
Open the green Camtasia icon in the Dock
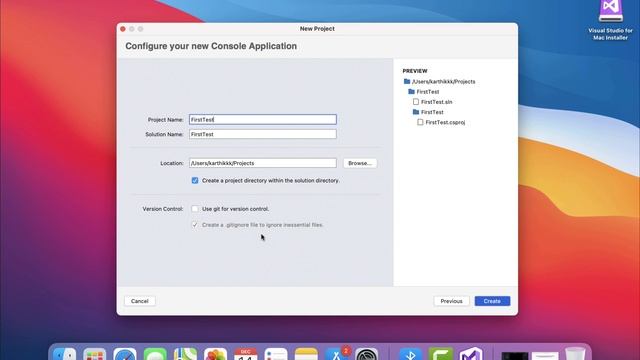pyautogui.click(x=441, y=354)
